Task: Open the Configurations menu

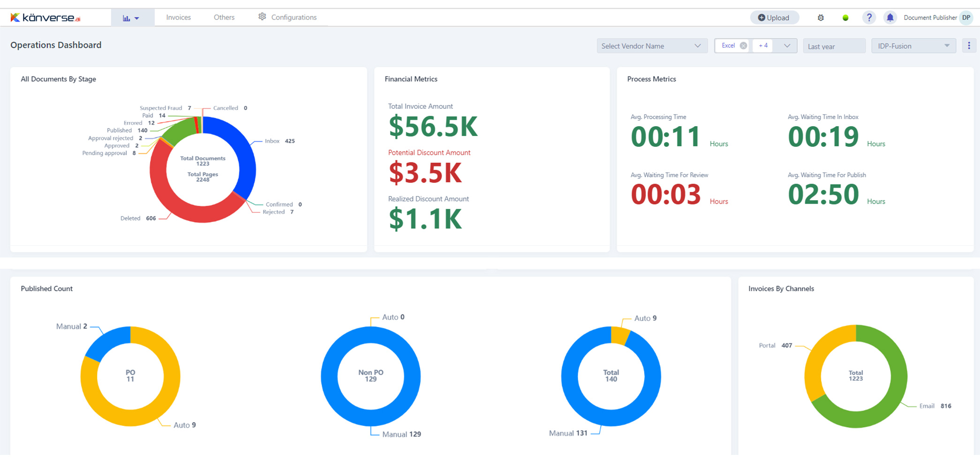Action: [287, 17]
